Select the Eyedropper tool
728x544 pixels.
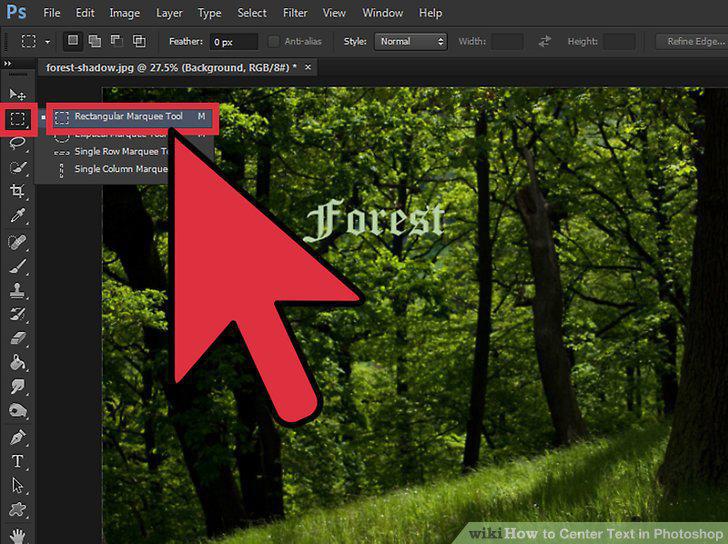pos(18,216)
